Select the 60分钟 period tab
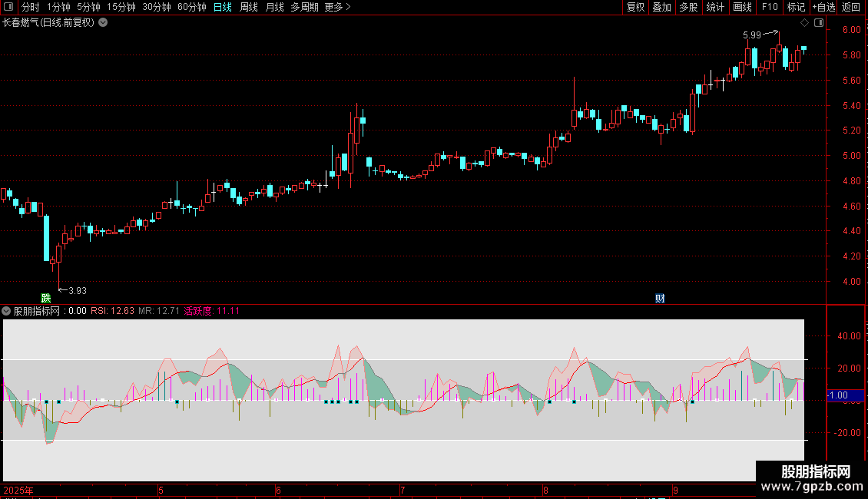This screenshot has height=499, width=868. [192, 7]
